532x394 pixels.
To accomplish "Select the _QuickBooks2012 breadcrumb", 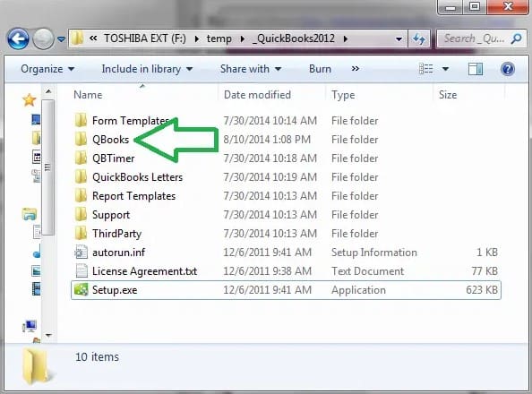I will pos(294,39).
